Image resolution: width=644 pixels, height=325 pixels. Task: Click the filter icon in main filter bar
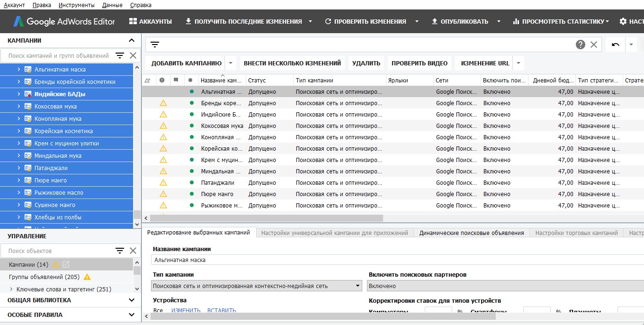tap(155, 45)
